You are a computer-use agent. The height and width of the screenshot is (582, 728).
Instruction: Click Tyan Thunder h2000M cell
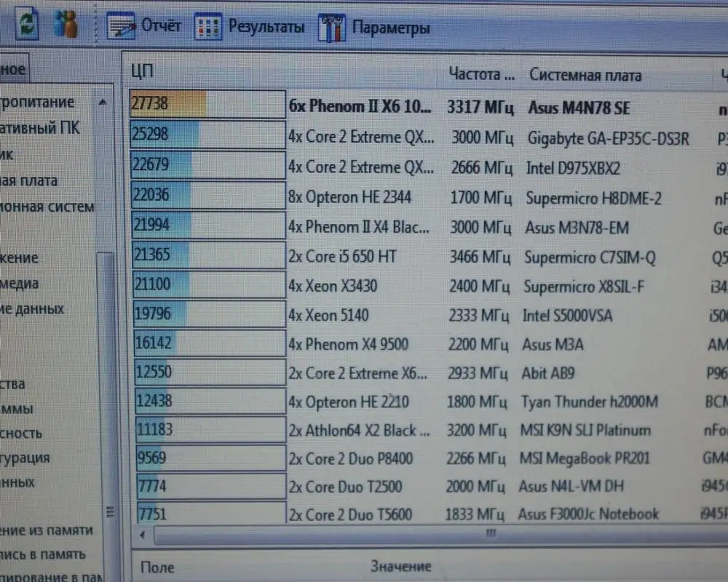[x=590, y=402]
